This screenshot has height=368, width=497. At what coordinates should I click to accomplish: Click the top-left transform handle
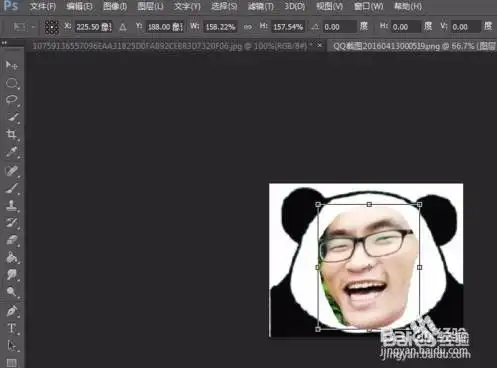[x=318, y=204]
